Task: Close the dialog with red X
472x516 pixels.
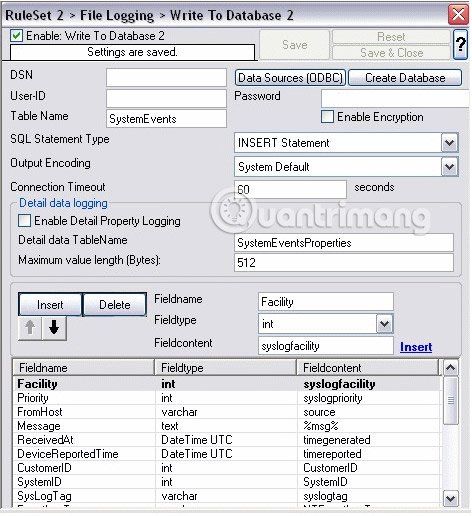Action: 458,15
